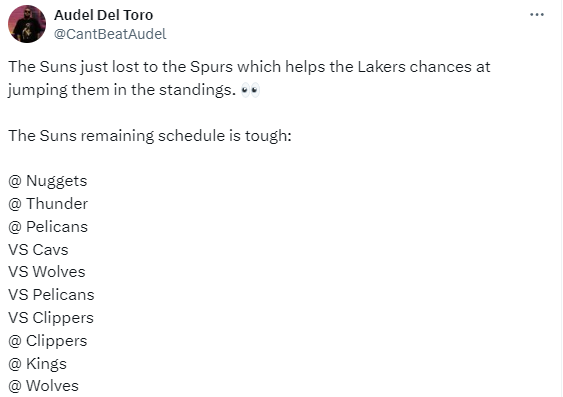Click the '@ Pelicans' schedule entry
This screenshot has height=397, width=563.
pyautogui.click(x=48, y=227)
